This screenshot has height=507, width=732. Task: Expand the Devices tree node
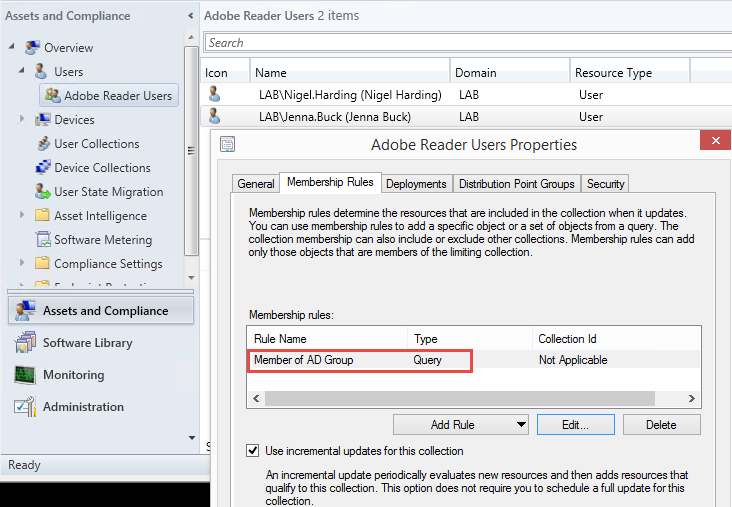(x=21, y=119)
